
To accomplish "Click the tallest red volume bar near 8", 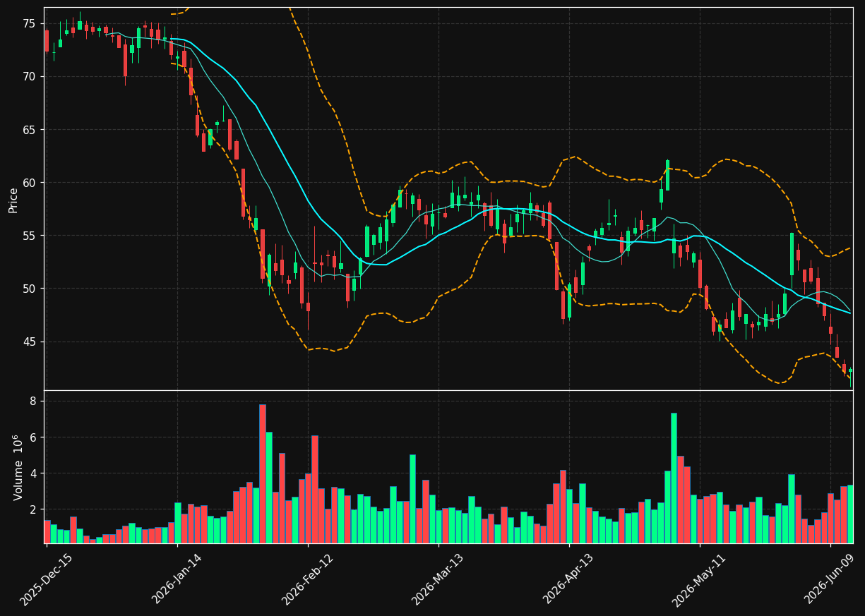I will pyautogui.click(x=263, y=473).
